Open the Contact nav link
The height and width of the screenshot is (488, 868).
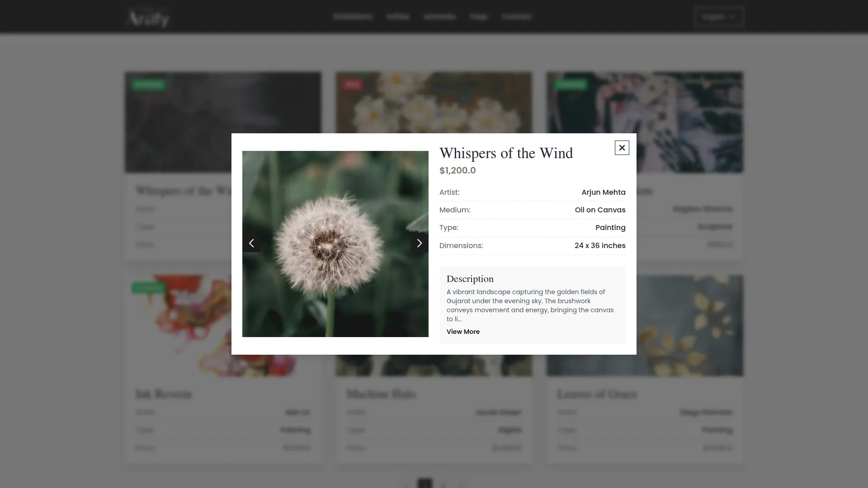click(516, 17)
